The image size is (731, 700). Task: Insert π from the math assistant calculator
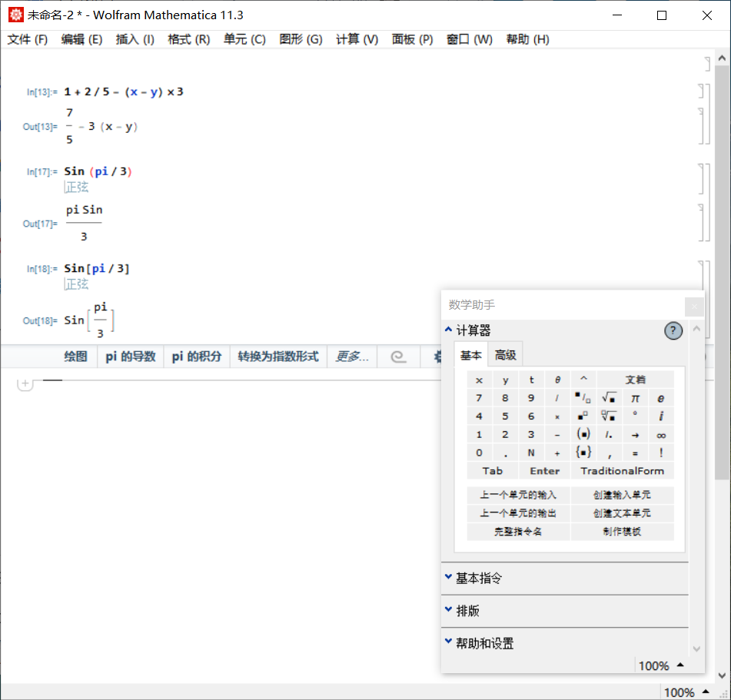click(x=635, y=397)
